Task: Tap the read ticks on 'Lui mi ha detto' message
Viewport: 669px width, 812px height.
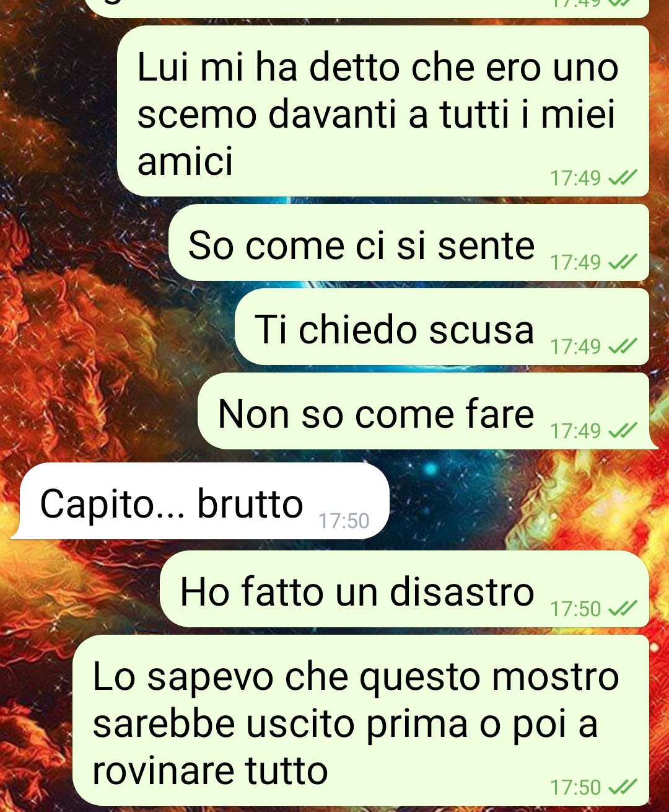Action: coord(623,179)
